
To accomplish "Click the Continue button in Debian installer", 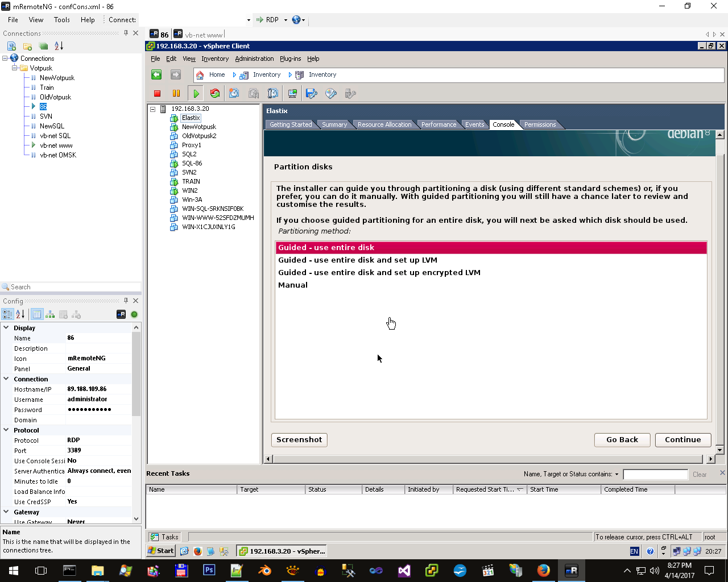I will click(x=683, y=440).
